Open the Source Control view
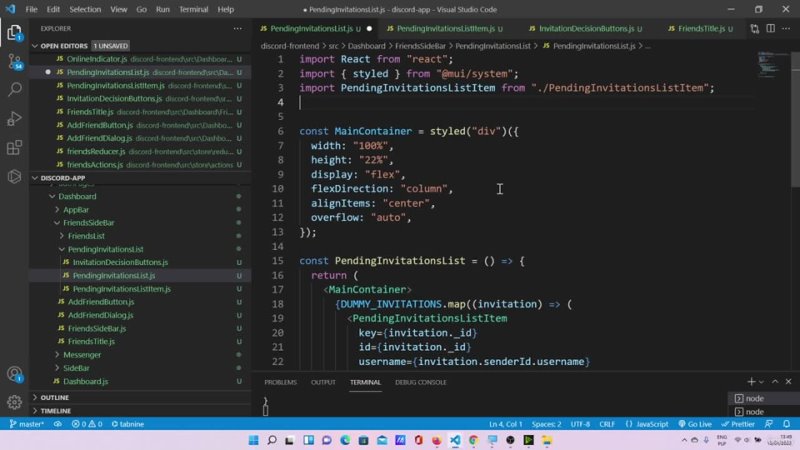Image resolution: width=800 pixels, height=450 pixels. pos(14,62)
